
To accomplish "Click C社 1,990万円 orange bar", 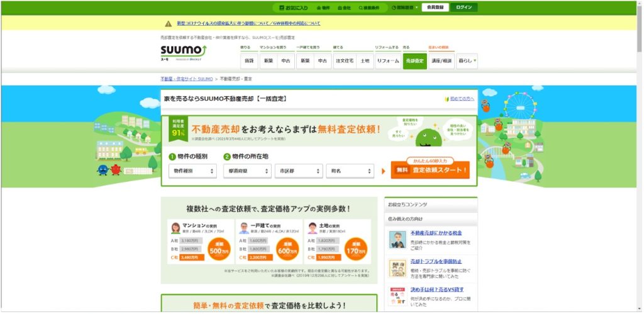I will click(328, 258).
